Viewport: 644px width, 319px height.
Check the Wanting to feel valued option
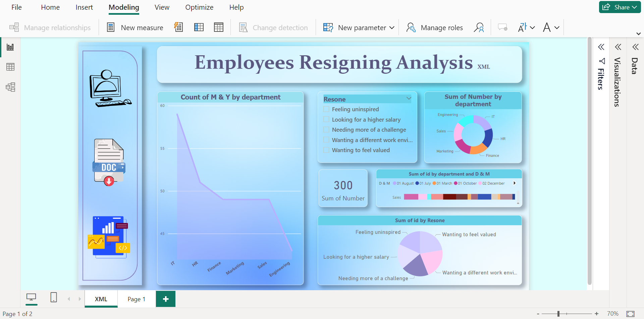[326, 150]
